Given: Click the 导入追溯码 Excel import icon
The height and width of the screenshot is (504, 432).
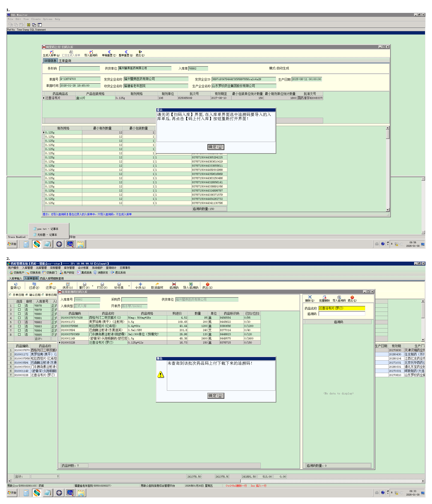Looking at the screenshot, I should 191,284.
